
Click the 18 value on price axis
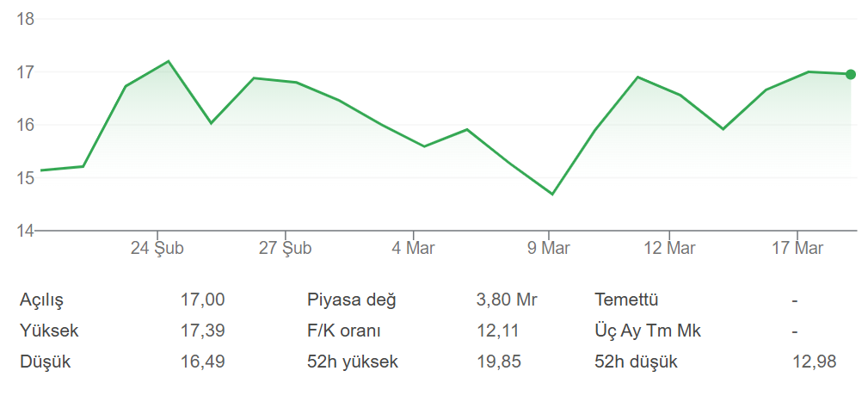pos(25,19)
